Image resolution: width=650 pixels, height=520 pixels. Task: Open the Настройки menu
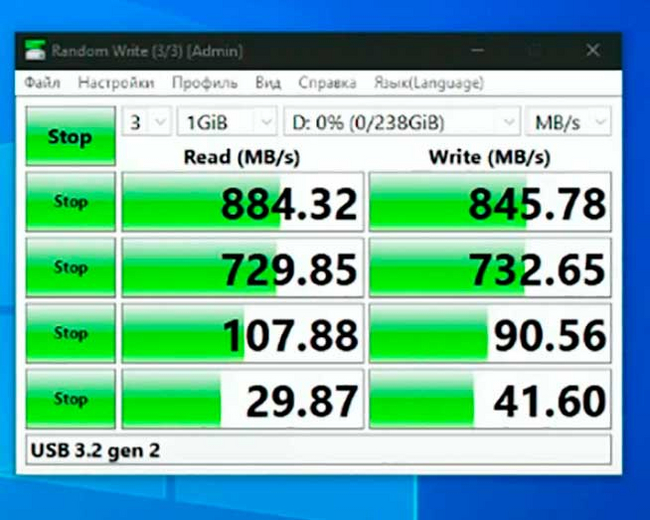tap(116, 83)
